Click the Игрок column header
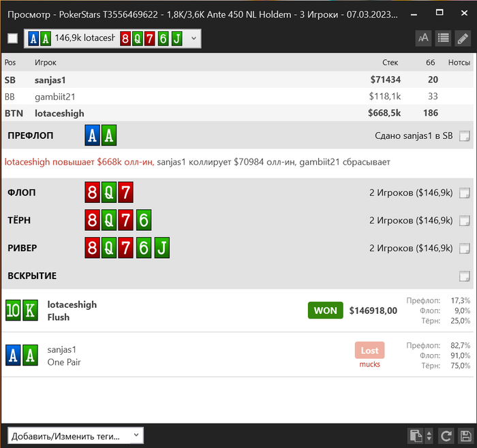Image resolution: width=477 pixels, height=448 pixels. click(46, 63)
